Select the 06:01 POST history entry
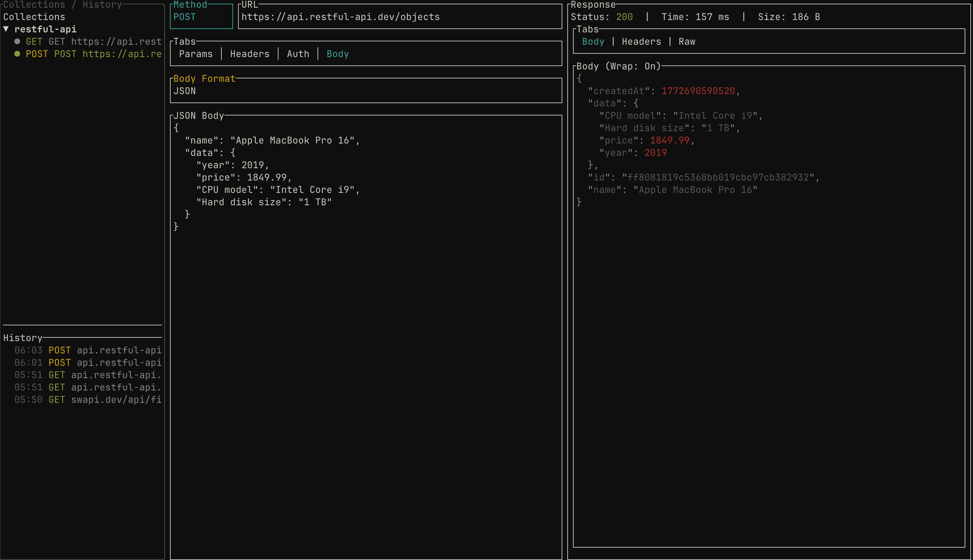This screenshot has height=560, width=973. (x=88, y=362)
